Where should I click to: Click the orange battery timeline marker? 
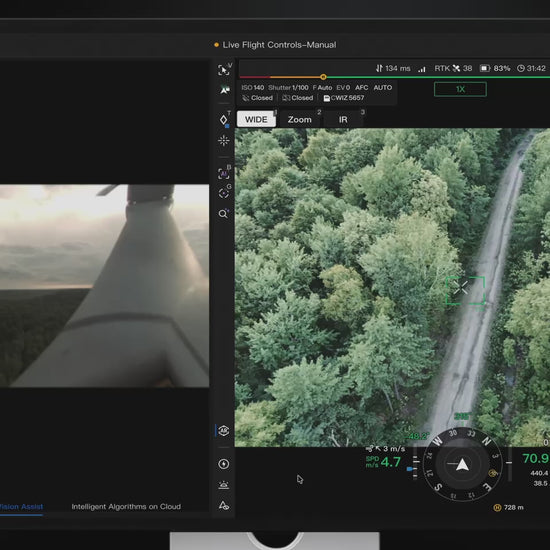[x=323, y=77]
